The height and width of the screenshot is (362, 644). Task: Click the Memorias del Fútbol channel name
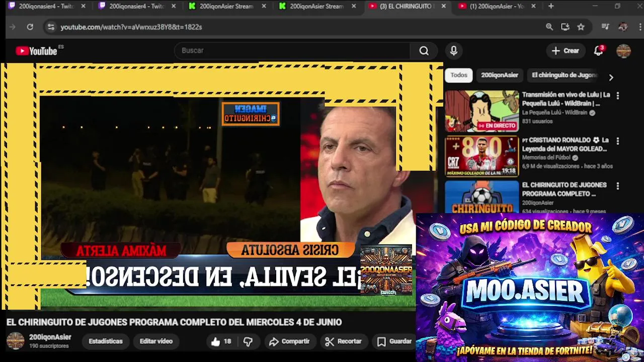(546, 157)
